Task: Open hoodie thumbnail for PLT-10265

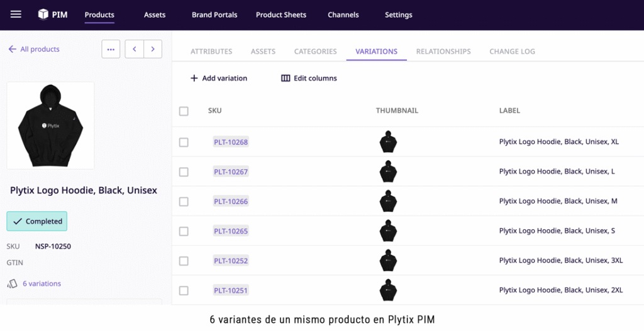Action: 388,231
